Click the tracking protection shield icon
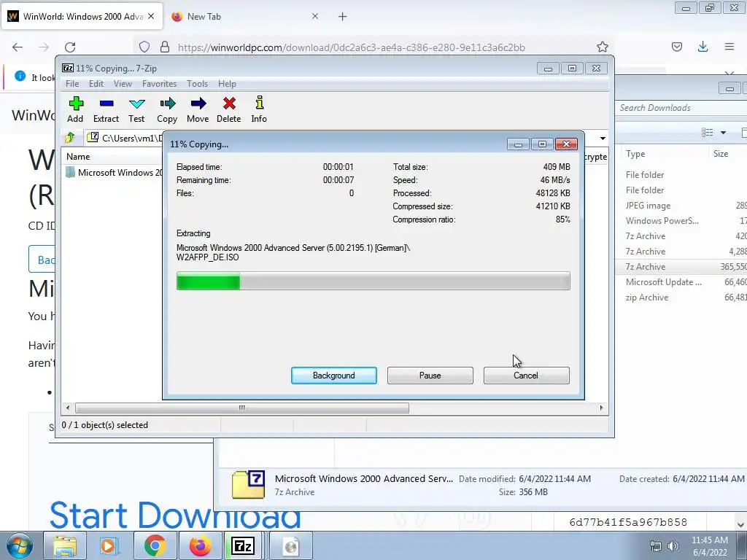The width and height of the screenshot is (747, 560). (x=144, y=47)
